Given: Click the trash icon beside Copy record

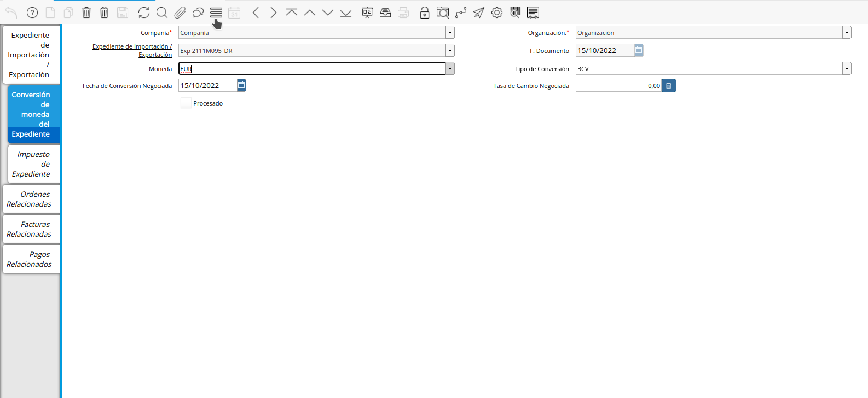Looking at the screenshot, I should [86, 13].
